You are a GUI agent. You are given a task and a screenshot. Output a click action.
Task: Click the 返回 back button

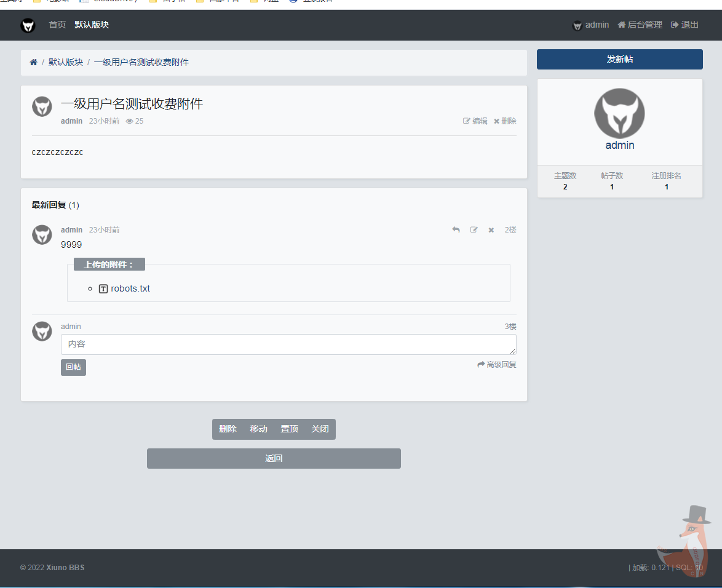[x=274, y=458]
